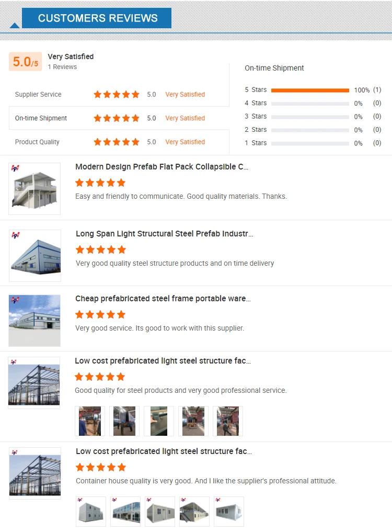392x532 pixels.
Task: Click the On-time Shipment star rating
Action: click(117, 118)
